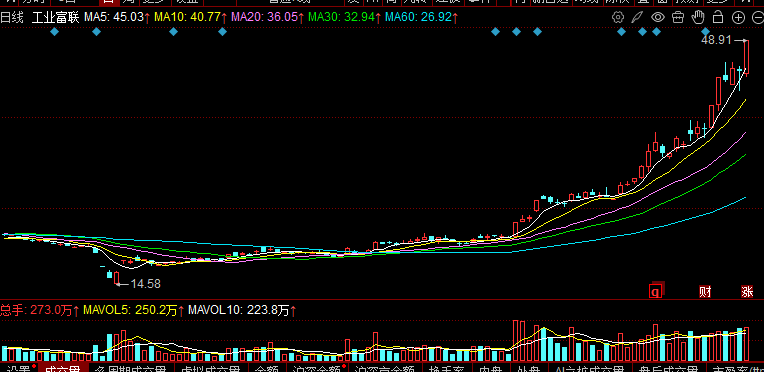Click the MA20: 36.05 indicator label
Screen dimensions: 764x372
pos(267,18)
